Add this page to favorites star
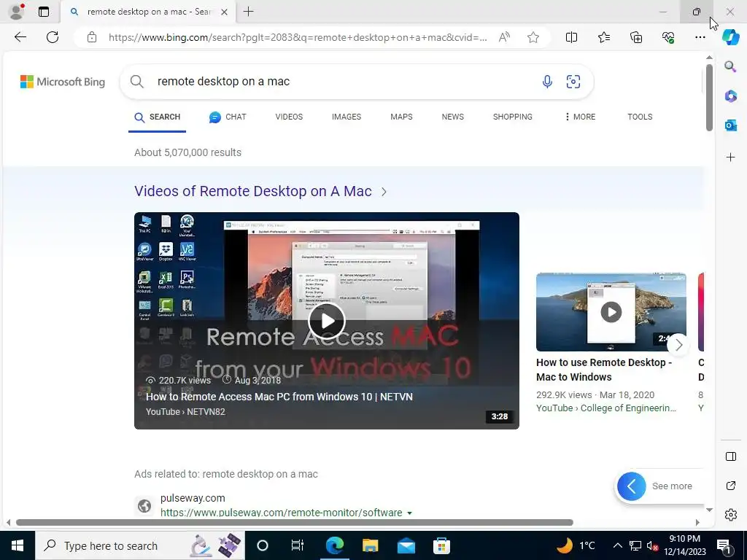The width and height of the screenshot is (747, 560). pyautogui.click(x=533, y=37)
